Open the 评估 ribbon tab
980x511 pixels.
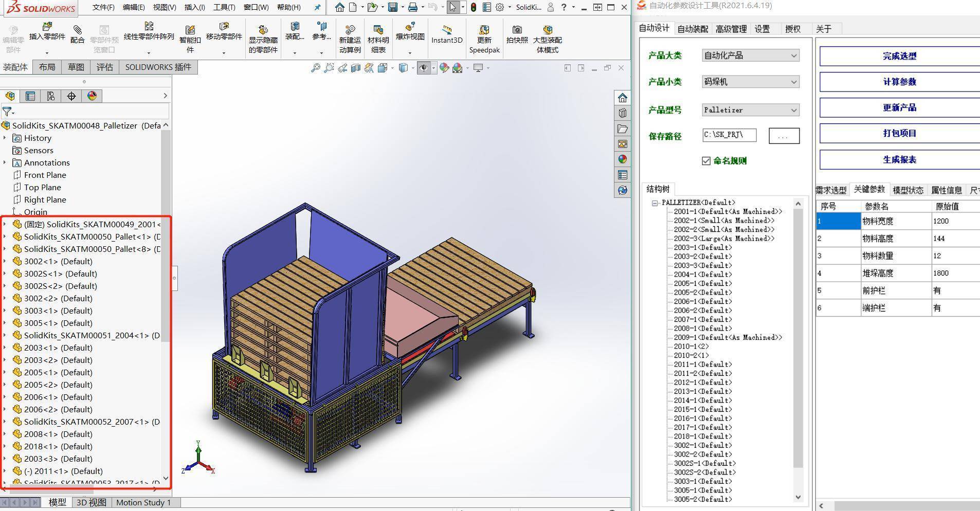[104, 67]
